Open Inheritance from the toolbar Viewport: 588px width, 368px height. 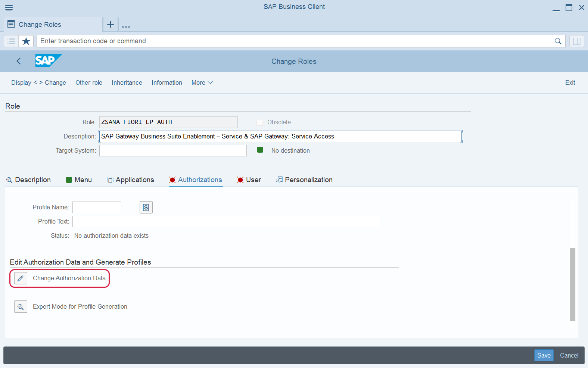coord(127,83)
